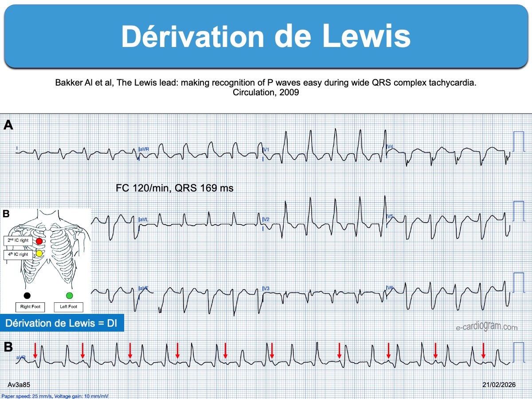Click the first red arrow on the Lewis strip
This screenshot has height=399, width=532.
click(x=35, y=350)
